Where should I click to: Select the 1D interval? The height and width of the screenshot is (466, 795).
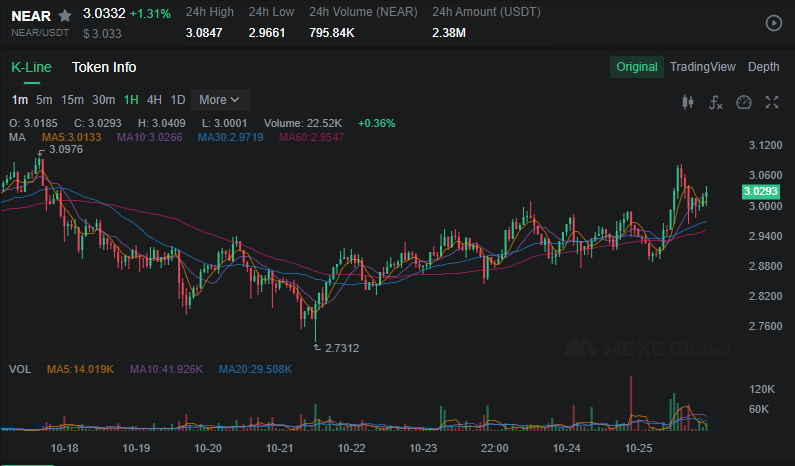[177, 100]
